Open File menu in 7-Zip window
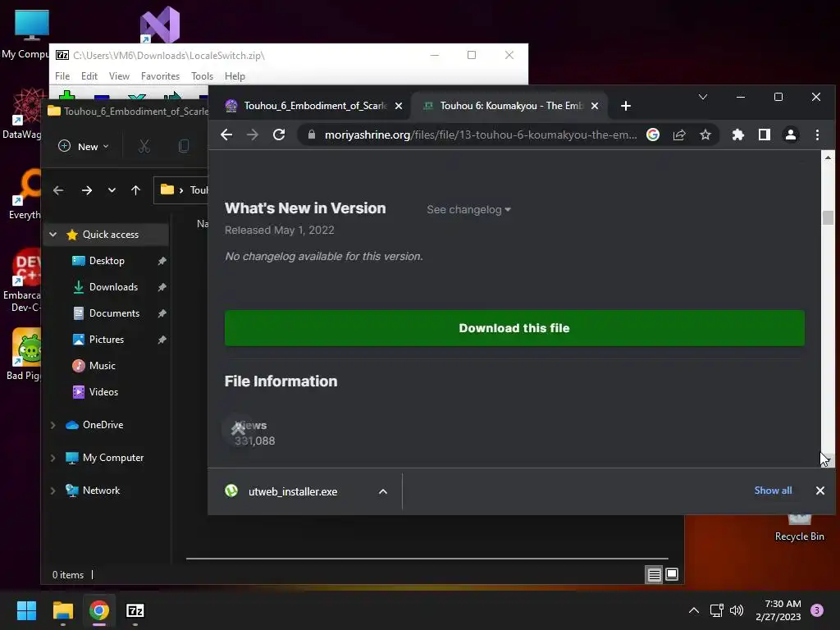 [x=62, y=76]
